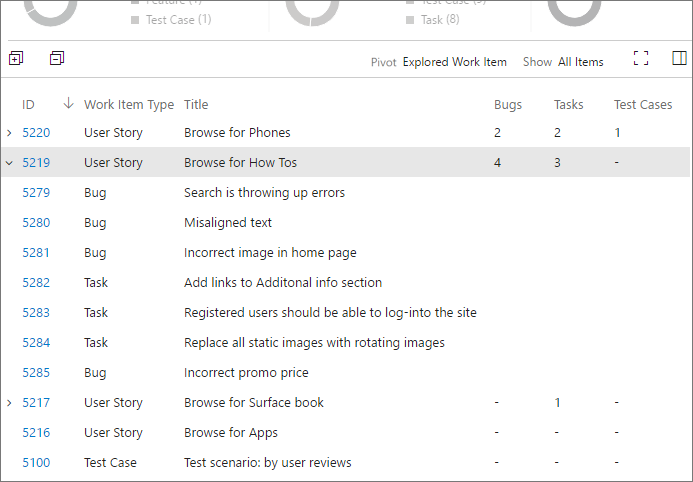
Task: Open the Pivot Explored Work Item dropdown
Action: (454, 62)
